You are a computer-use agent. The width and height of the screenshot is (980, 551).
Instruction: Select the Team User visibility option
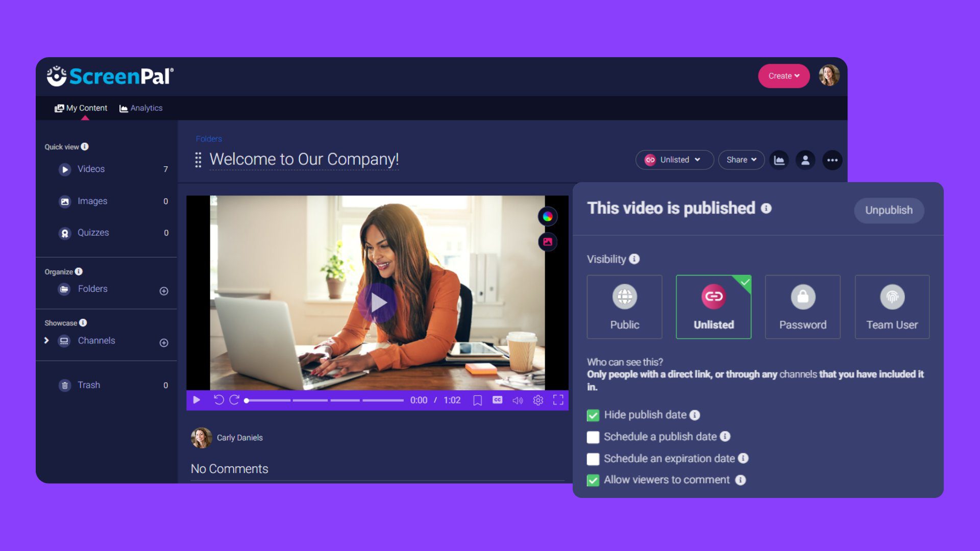click(893, 306)
